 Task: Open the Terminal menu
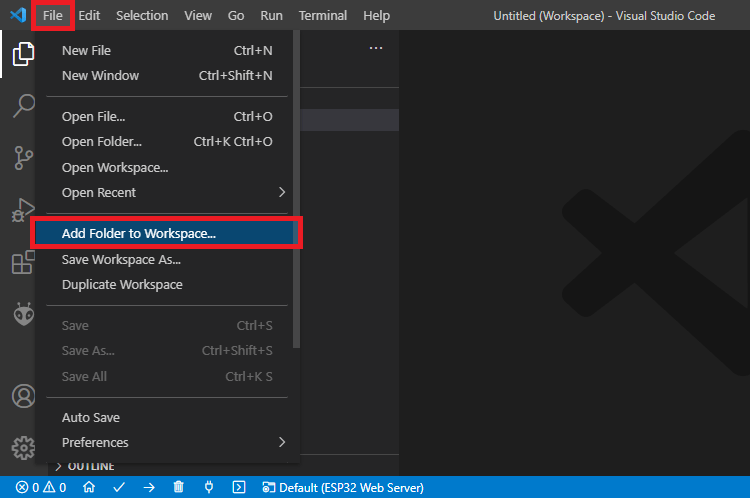click(323, 16)
